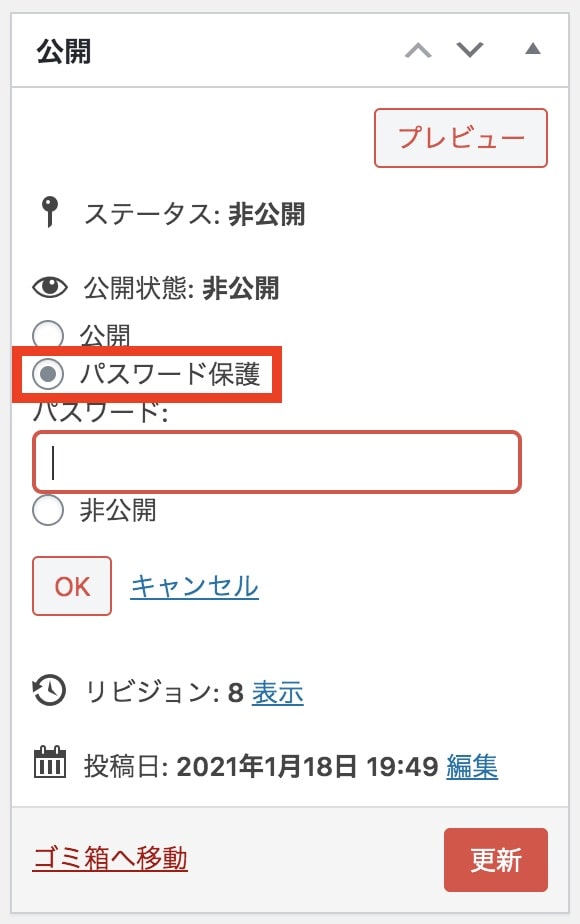Click the 公開 panel title heading
The height and width of the screenshot is (924, 580).
pos(64,51)
